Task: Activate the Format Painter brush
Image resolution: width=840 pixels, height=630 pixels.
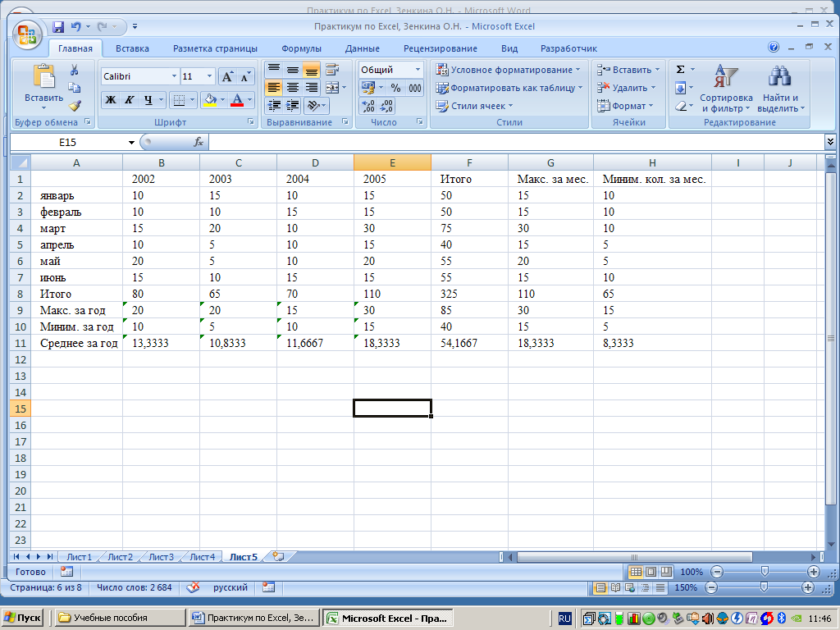Action: 75,106
